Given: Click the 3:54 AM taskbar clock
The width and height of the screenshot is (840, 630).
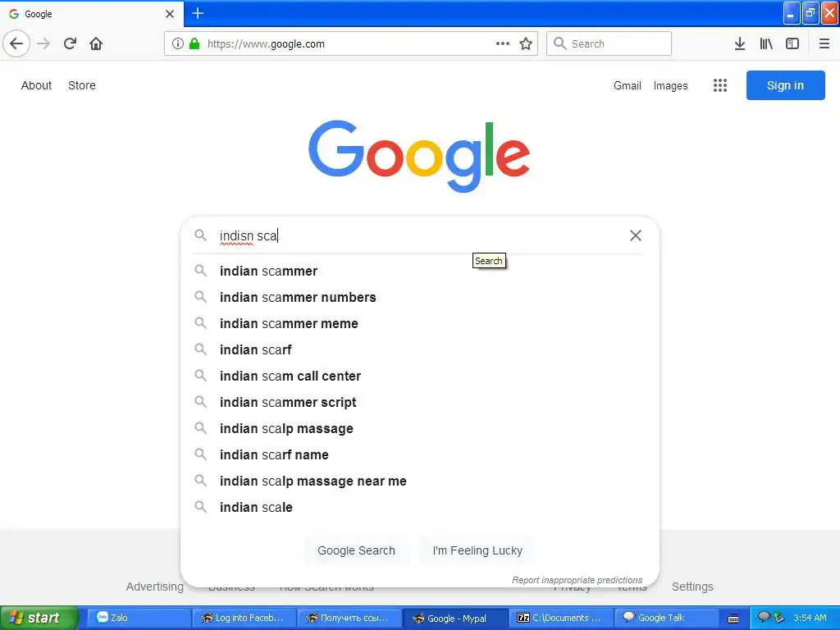Looking at the screenshot, I should [x=810, y=618].
